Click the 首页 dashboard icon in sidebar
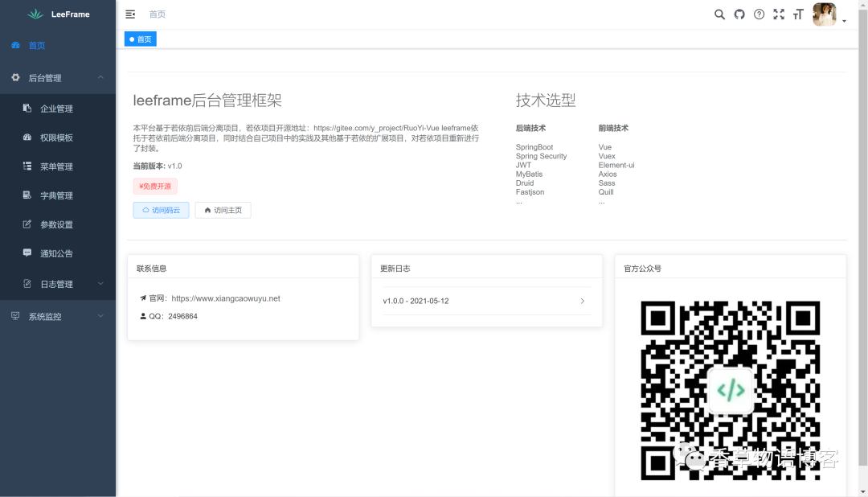The width and height of the screenshot is (868, 497). (15, 45)
